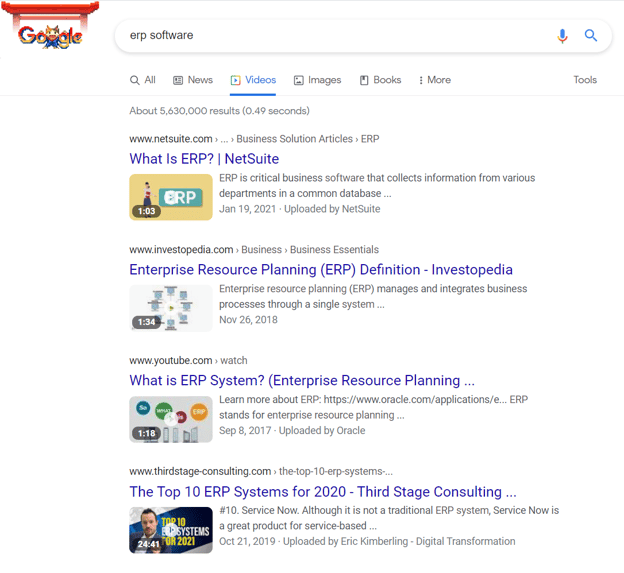Play the NetSuite ERP video thumbnail
The image size is (624, 573).
click(170, 197)
